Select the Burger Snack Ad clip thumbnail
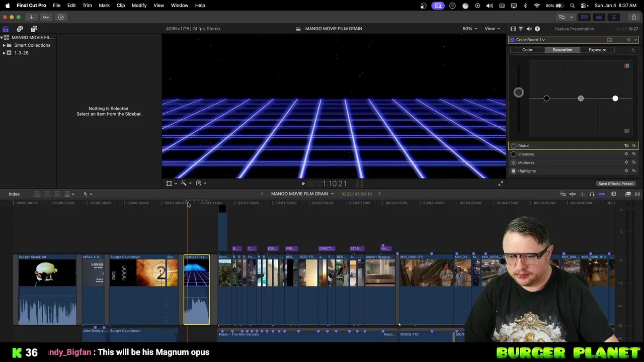Screen dimensions: 644x362 pyautogui.click(x=47, y=274)
